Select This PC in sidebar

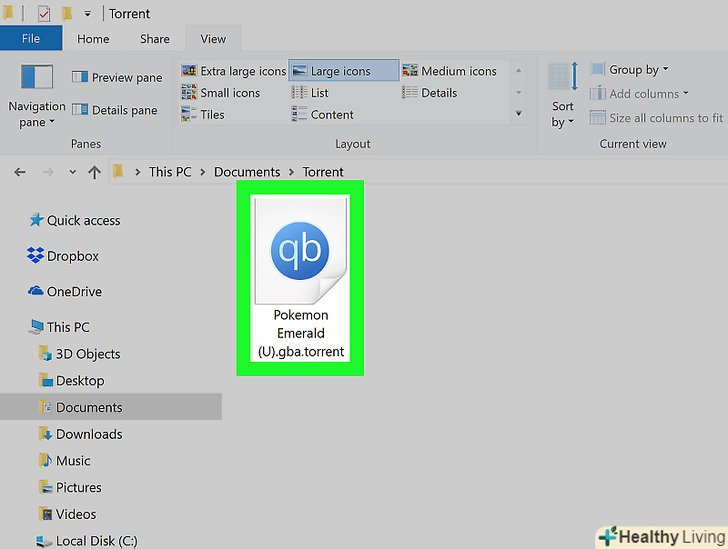(59, 327)
